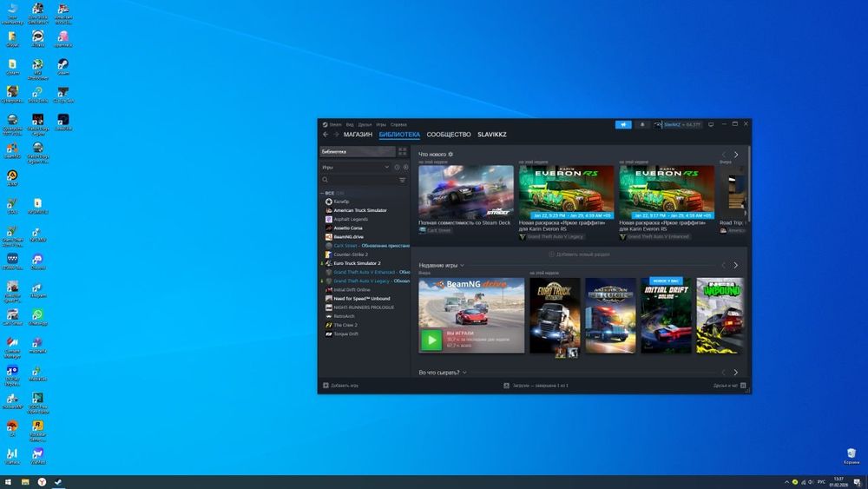Open Friends & Chat in the bottom corner
This screenshot has height=489, width=868.
[x=730, y=386]
